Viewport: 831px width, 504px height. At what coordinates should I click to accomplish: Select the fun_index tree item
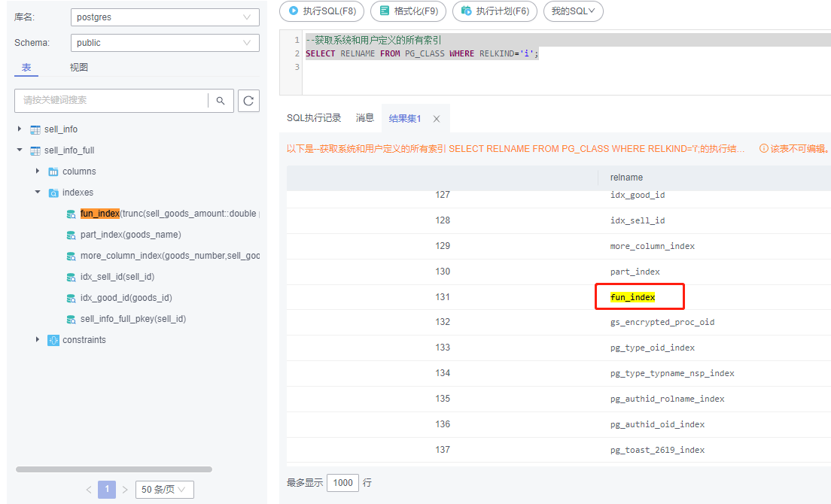tap(169, 214)
